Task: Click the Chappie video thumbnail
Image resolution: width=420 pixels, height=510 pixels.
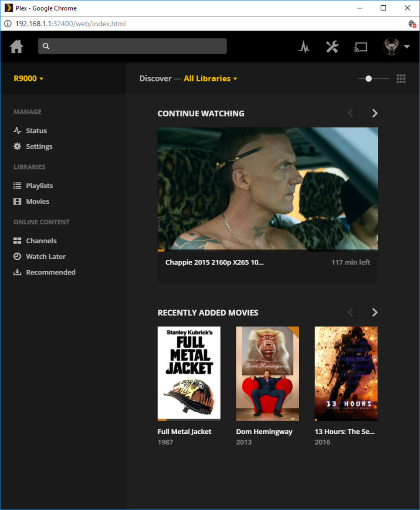Action: [x=268, y=188]
